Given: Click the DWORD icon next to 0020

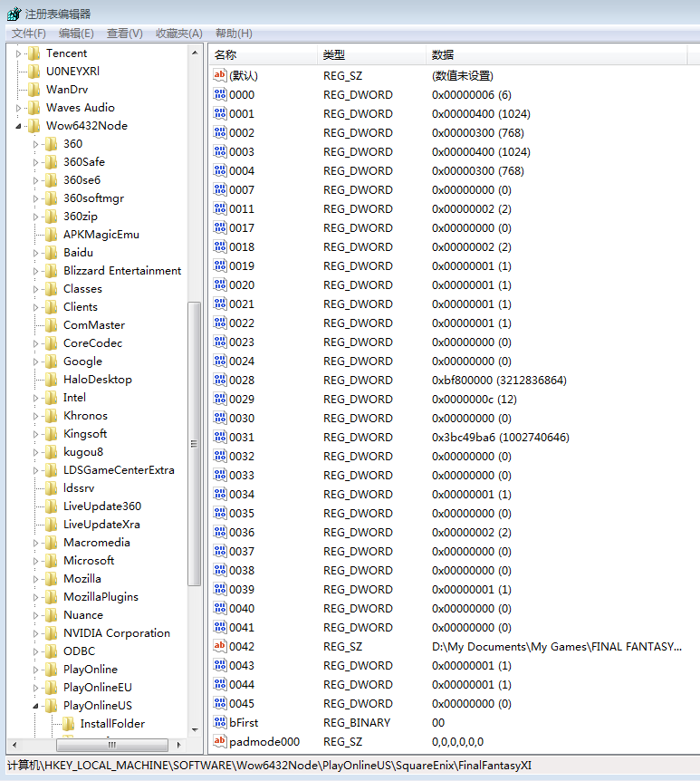Looking at the screenshot, I should (219, 284).
